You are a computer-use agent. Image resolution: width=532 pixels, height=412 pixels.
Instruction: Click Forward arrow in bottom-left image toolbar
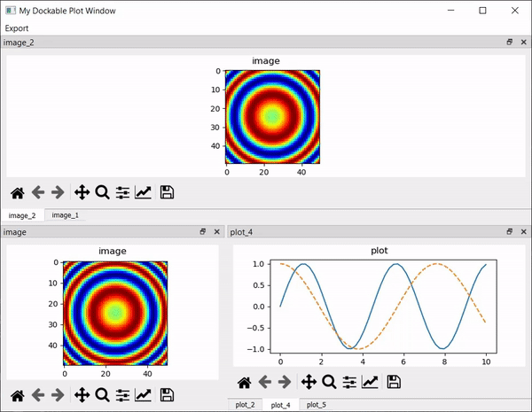pos(58,394)
